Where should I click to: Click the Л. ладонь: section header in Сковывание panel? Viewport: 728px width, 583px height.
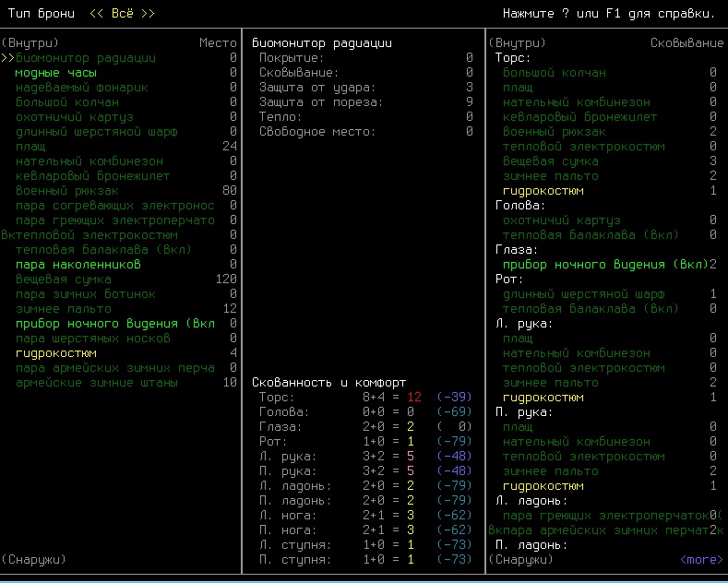(531, 501)
